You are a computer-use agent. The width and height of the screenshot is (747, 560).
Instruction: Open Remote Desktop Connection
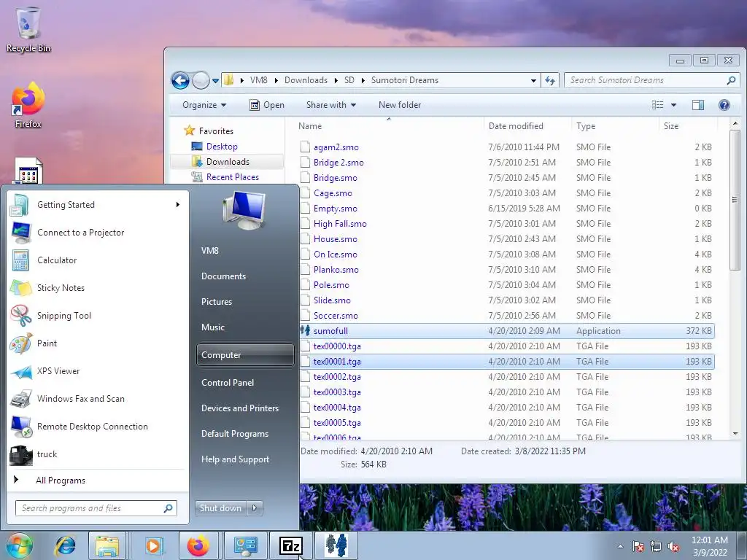pos(98,427)
